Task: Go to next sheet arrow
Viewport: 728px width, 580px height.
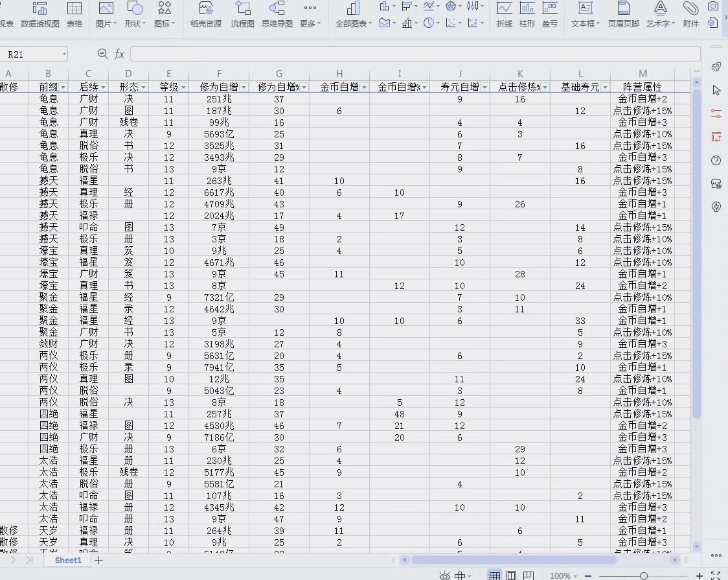Action: coord(13,560)
